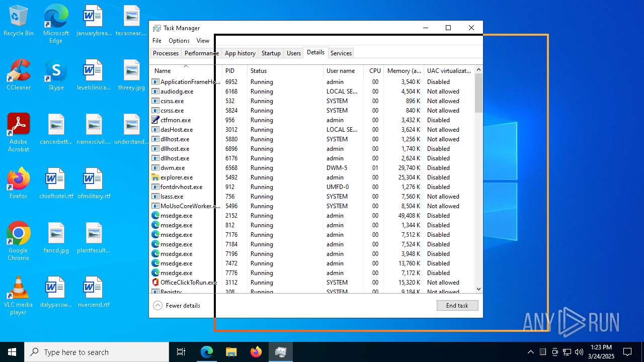Select the CCleaner desktop icon
The image size is (644, 362).
point(19,75)
